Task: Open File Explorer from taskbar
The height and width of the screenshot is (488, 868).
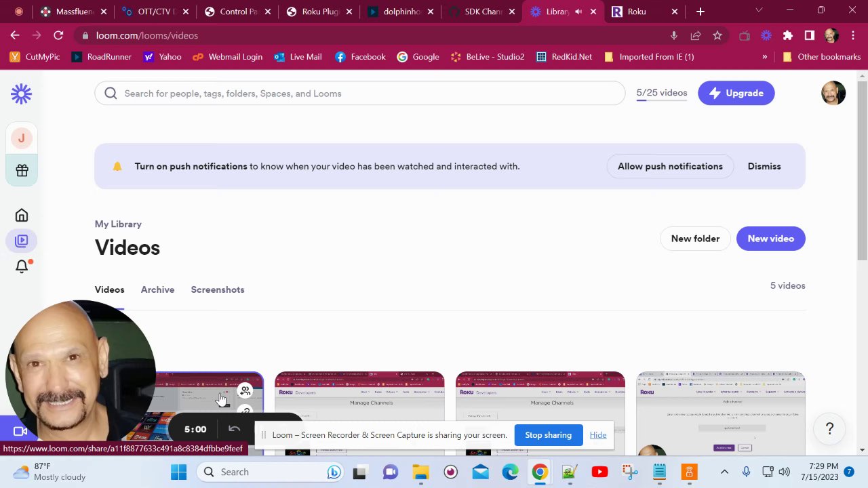Action: tap(420, 472)
